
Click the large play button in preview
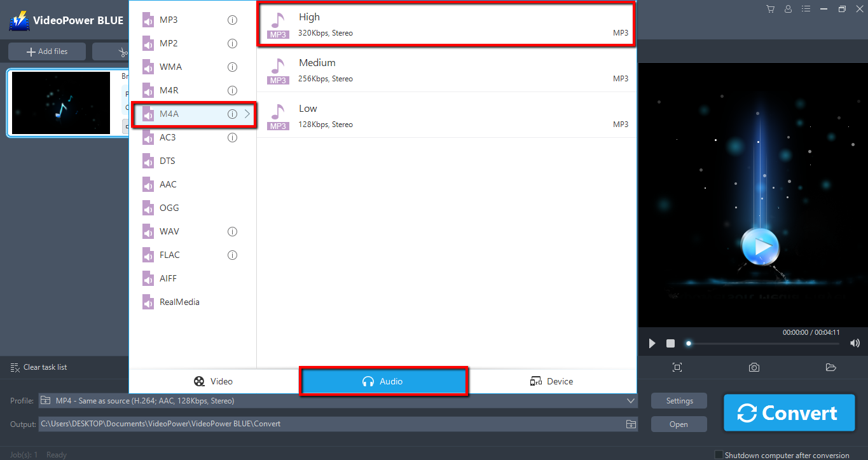[761, 245]
